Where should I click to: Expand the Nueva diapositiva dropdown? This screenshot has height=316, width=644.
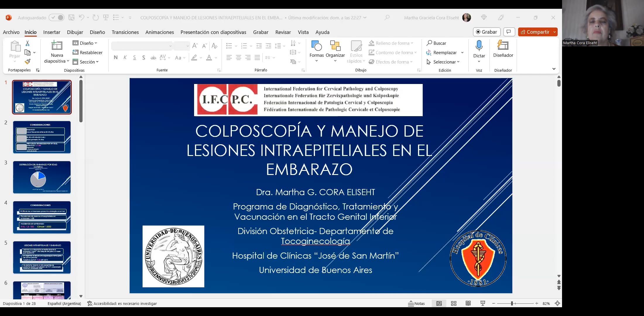point(68,61)
